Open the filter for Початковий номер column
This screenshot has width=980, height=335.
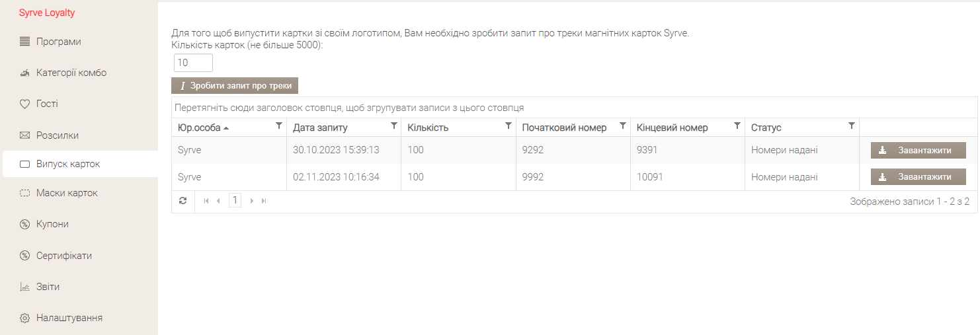[623, 126]
